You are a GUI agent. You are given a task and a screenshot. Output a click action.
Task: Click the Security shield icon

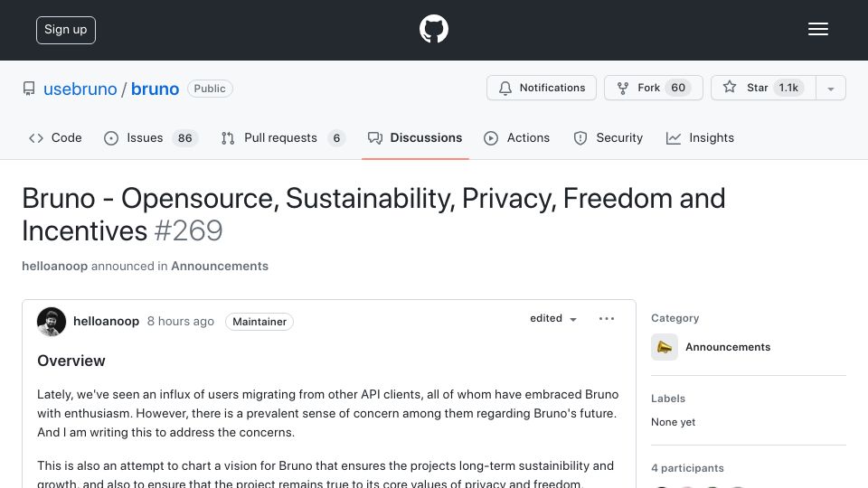(x=580, y=138)
